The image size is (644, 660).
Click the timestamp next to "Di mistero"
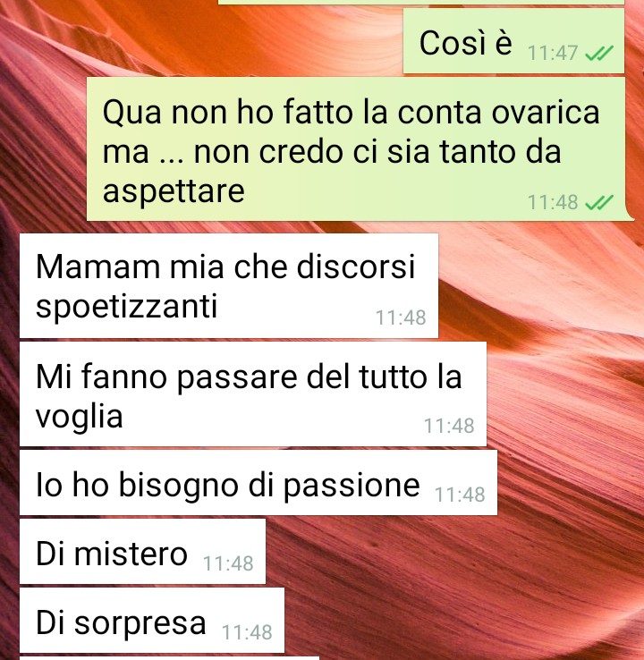(x=228, y=564)
